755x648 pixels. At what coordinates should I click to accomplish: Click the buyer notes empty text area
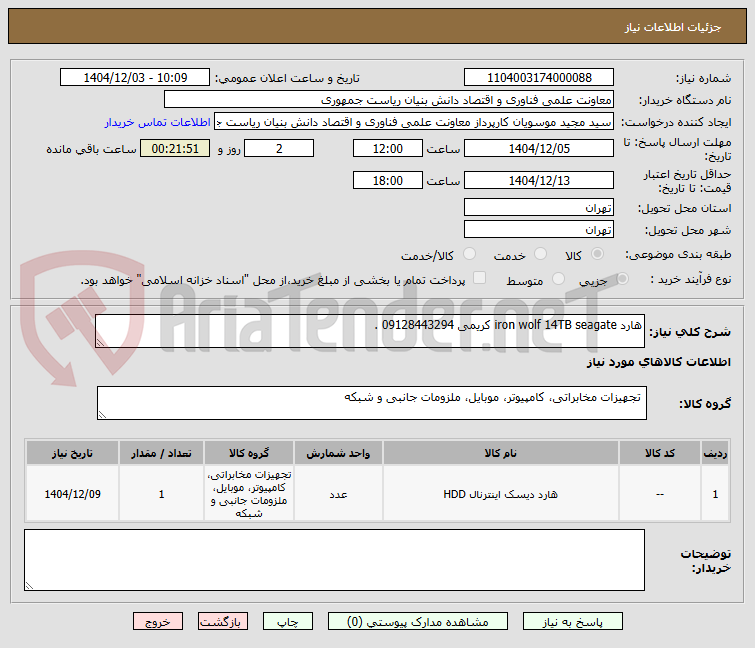pos(334,560)
